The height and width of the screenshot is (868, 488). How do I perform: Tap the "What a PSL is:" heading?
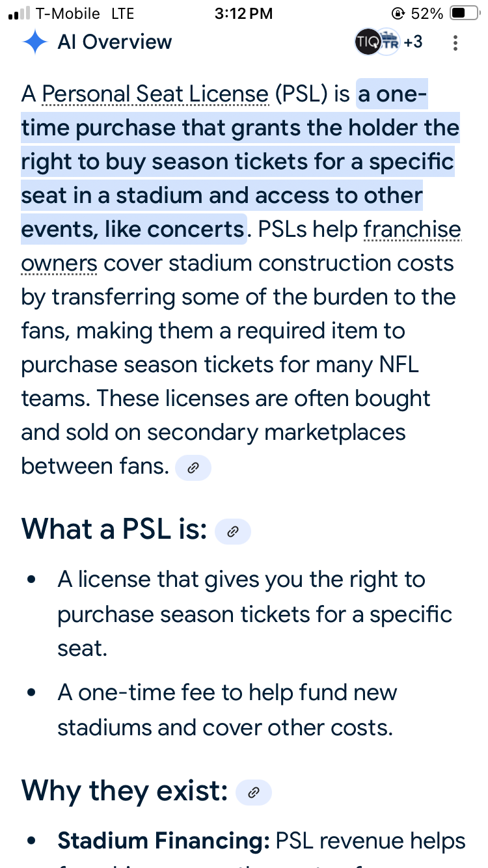pyautogui.click(x=114, y=530)
